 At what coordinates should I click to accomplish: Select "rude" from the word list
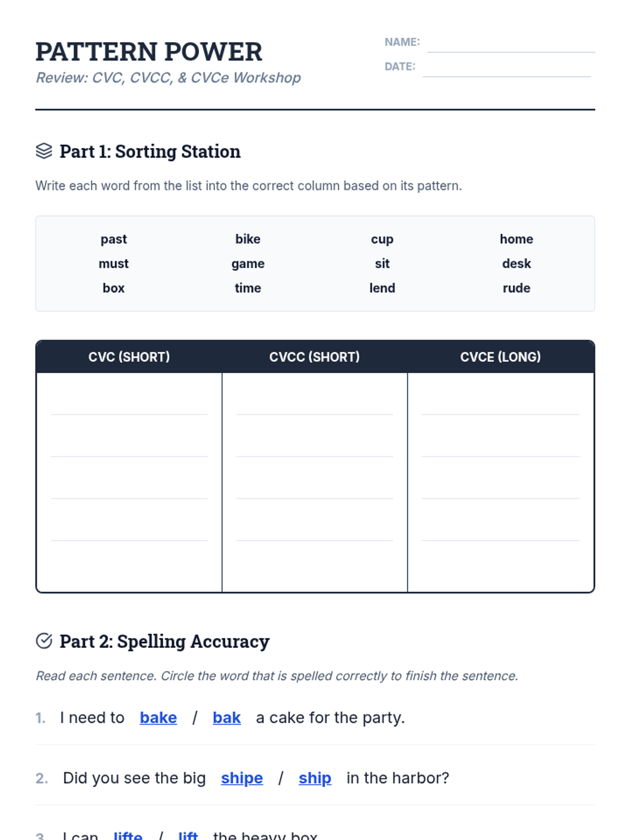pyautogui.click(x=516, y=288)
